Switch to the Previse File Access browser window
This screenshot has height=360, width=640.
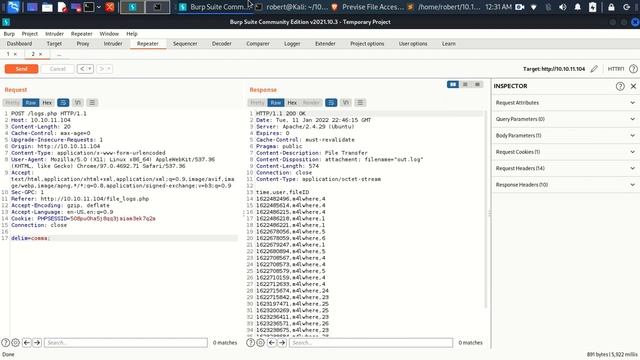[368, 7]
